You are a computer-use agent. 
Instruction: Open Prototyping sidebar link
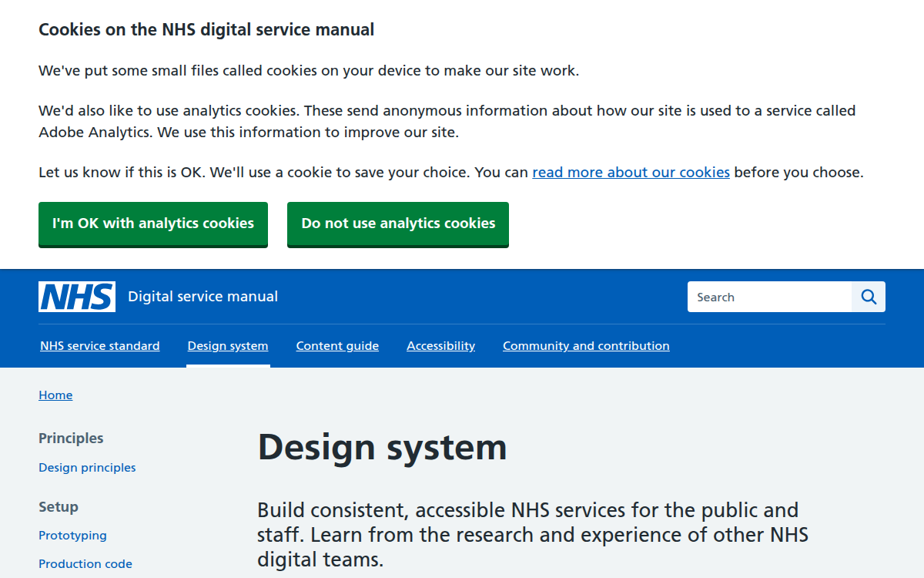click(x=72, y=536)
